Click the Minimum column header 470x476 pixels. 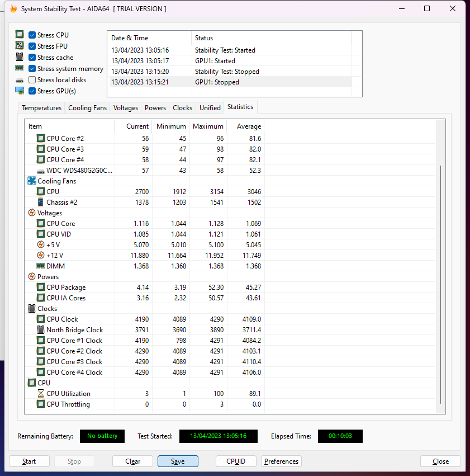click(170, 126)
